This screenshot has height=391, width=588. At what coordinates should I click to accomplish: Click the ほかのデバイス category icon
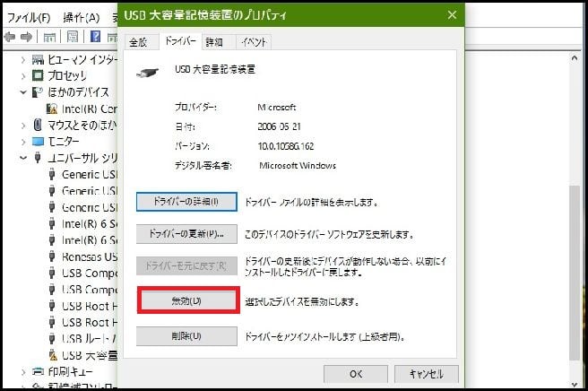(38, 92)
